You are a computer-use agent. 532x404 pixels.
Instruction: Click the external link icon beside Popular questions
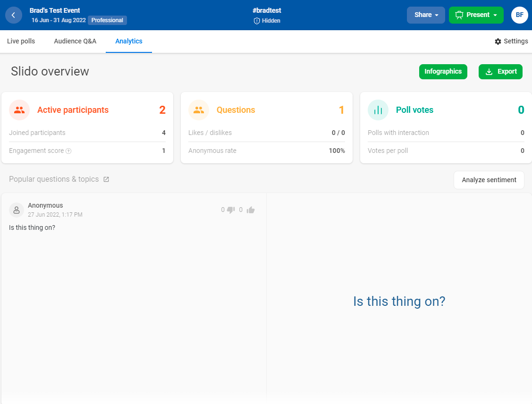tap(106, 179)
